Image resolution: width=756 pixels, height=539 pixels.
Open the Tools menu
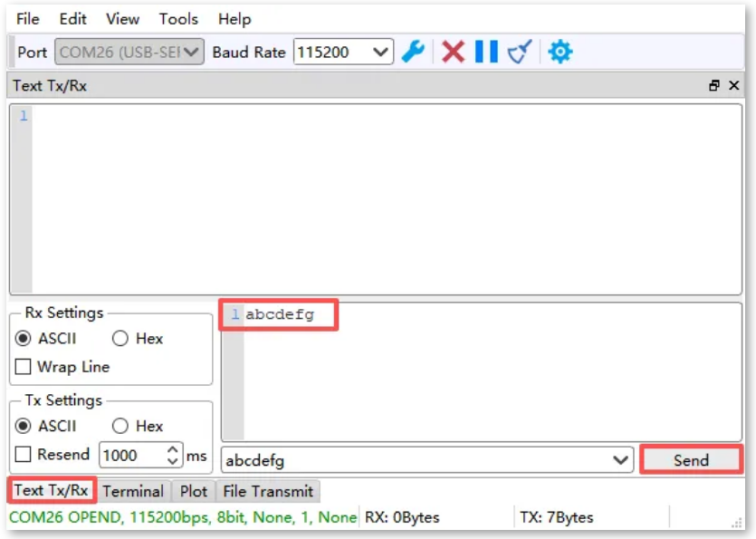click(x=178, y=19)
